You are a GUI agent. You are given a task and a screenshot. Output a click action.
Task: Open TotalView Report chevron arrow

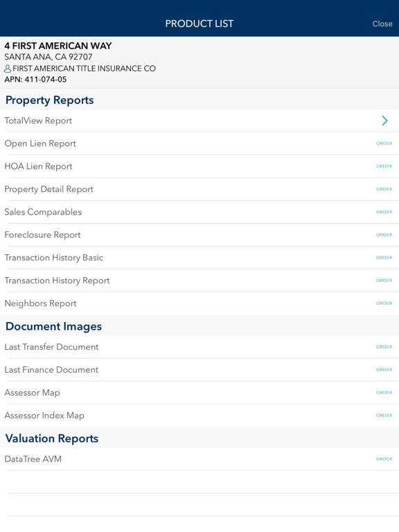384,121
